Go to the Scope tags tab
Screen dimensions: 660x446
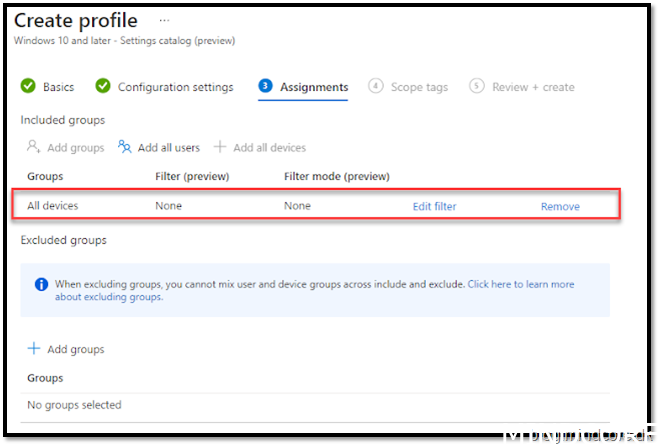[419, 87]
